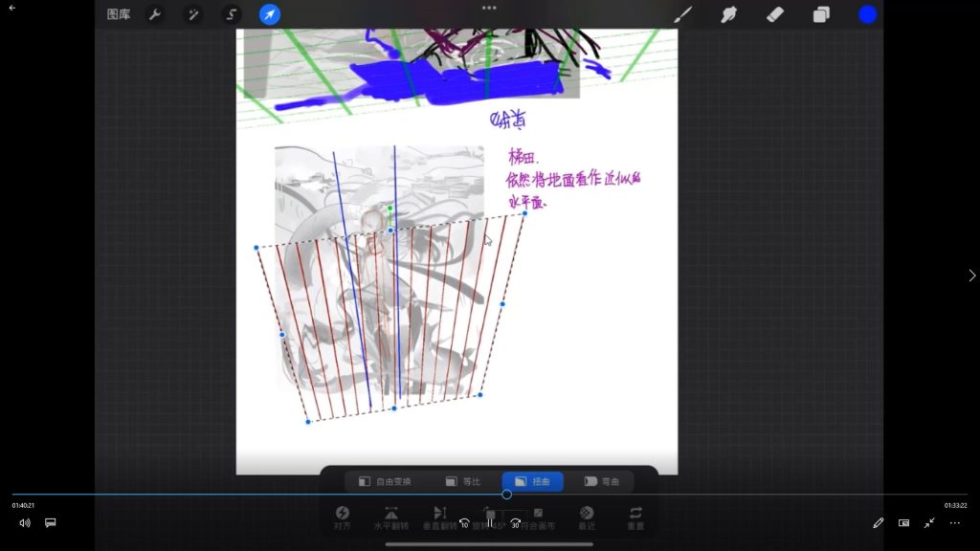Select the Eraser tool

775,14
